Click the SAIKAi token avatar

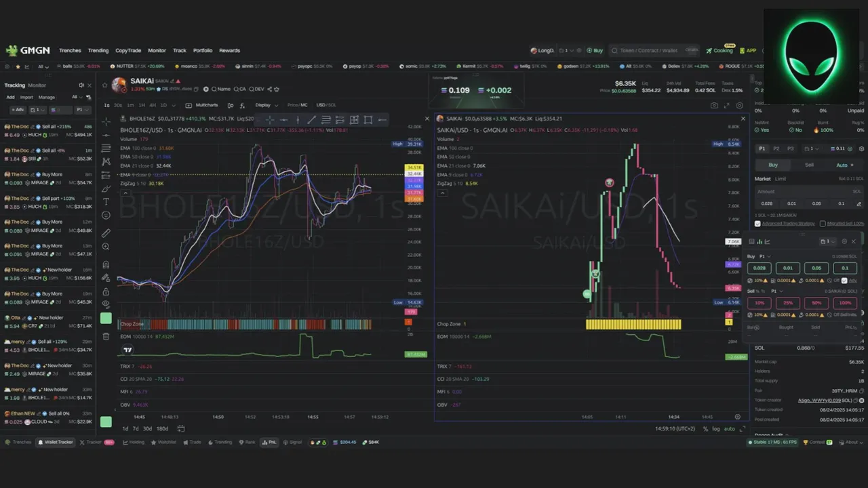click(119, 85)
